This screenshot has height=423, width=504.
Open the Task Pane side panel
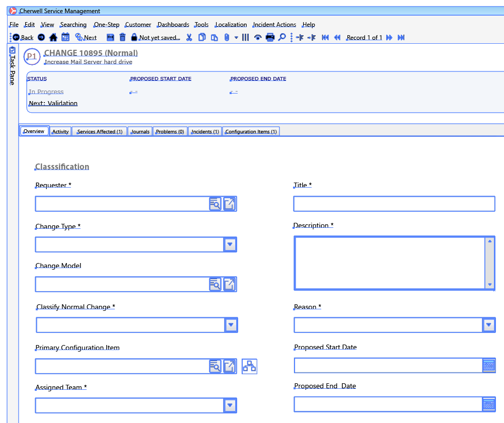pos(12,66)
